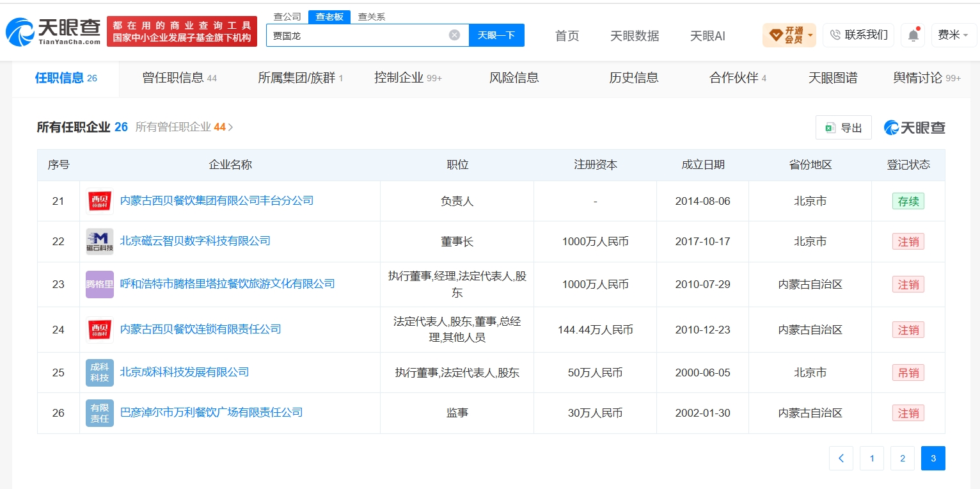Click the 西贝 logo for 丰台分公司 row
The image size is (980, 489).
pyautogui.click(x=100, y=201)
